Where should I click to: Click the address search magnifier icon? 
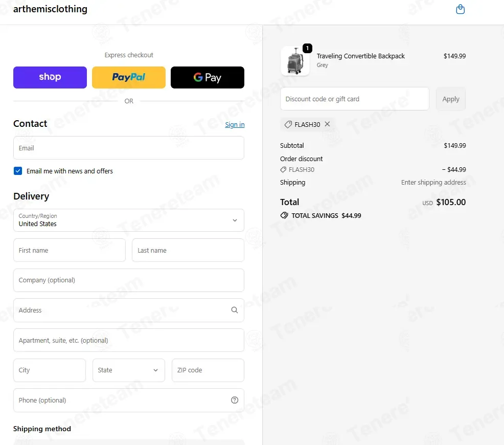(x=235, y=310)
